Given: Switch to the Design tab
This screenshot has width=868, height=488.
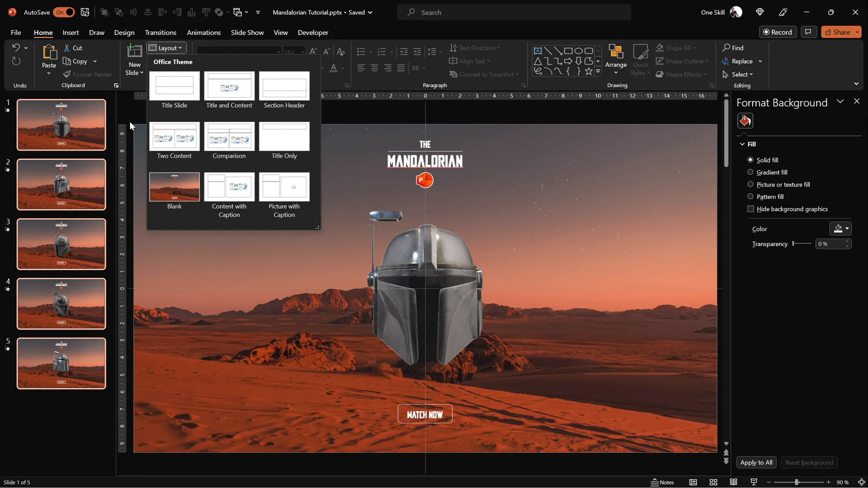Looking at the screenshot, I should point(124,33).
